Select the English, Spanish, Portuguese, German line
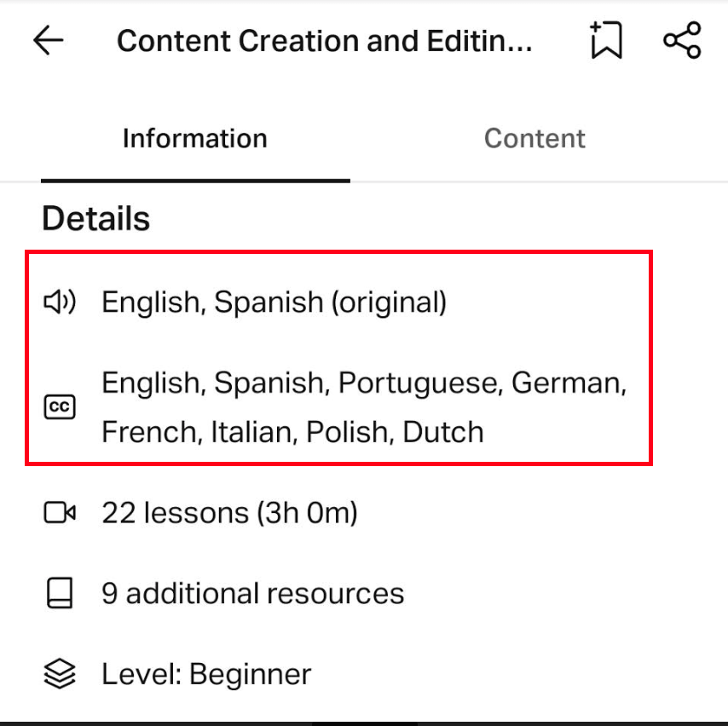The height and width of the screenshot is (726, 728). pos(364,383)
